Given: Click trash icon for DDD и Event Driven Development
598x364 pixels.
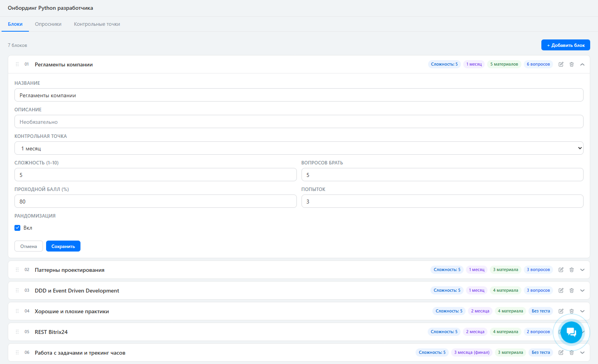Looking at the screenshot, I should 571,291.
